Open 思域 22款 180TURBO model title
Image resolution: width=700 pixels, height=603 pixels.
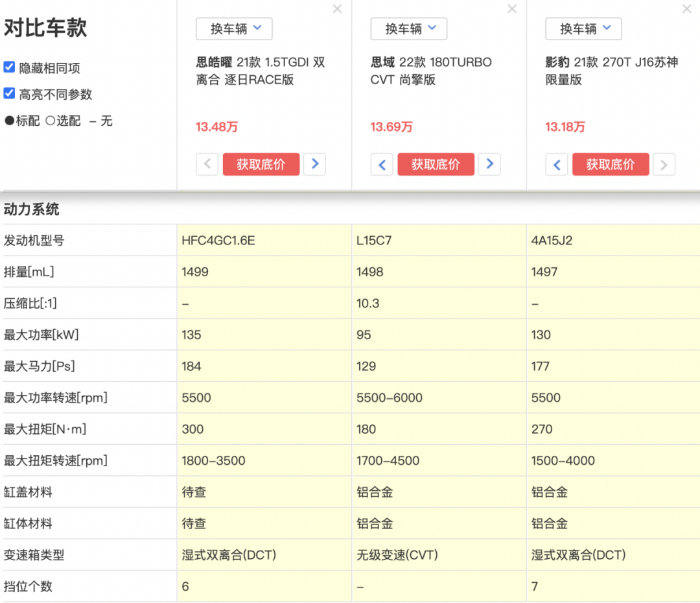(431, 71)
